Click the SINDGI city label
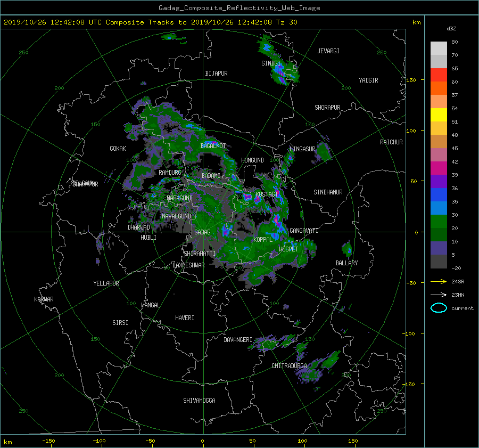This screenshot has width=479, height=448. click(x=271, y=63)
